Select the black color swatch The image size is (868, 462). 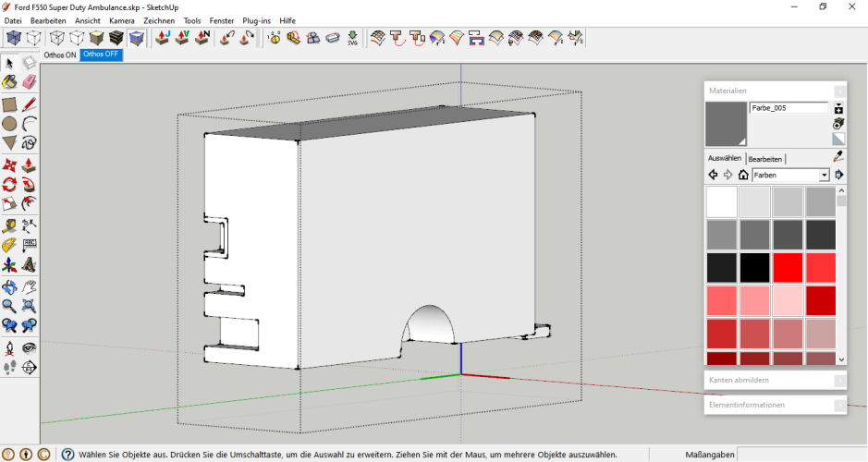[754, 268]
